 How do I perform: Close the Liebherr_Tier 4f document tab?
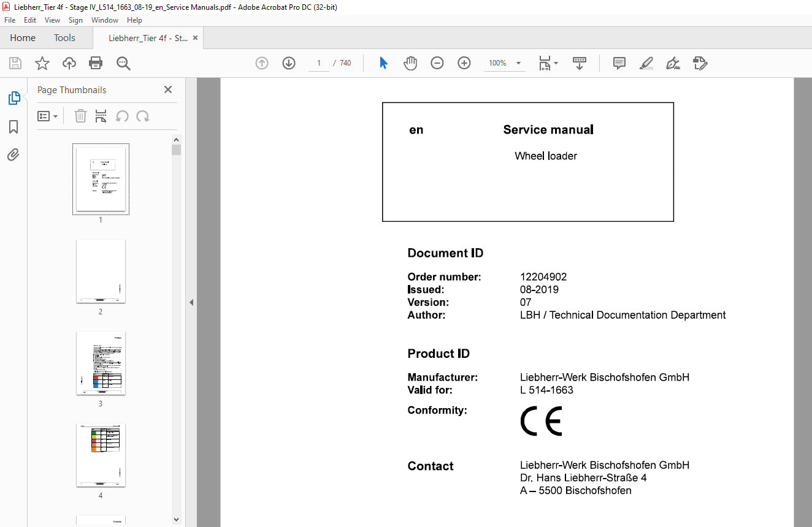[196, 38]
